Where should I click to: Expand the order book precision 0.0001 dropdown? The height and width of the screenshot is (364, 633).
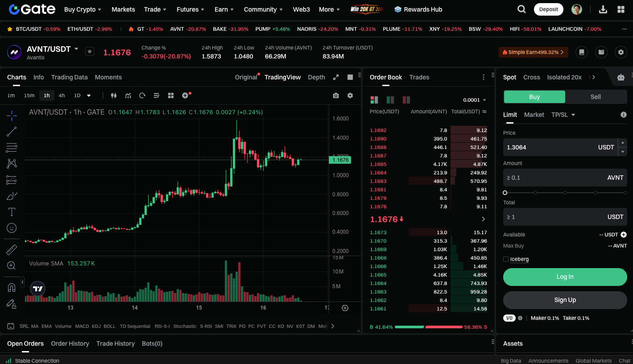coord(474,99)
